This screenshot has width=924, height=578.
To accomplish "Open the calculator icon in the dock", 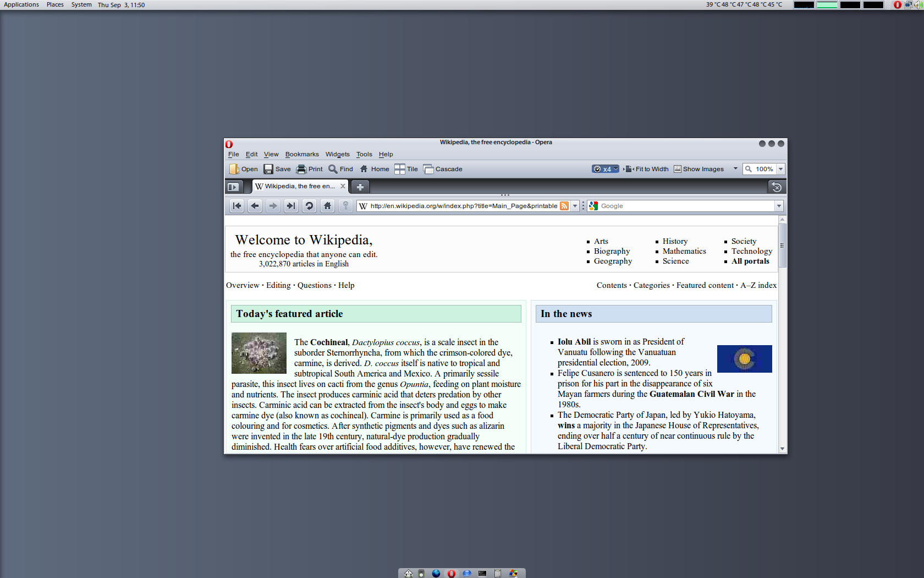I will (x=498, y=574).
